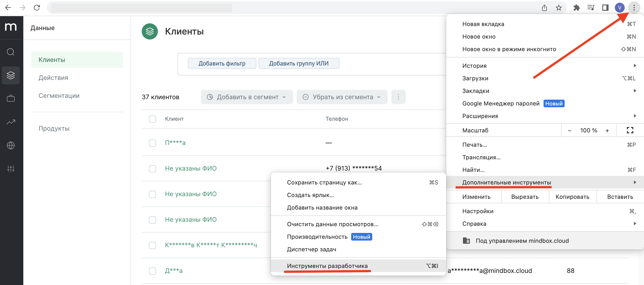Expand the Расширения submenu
The height and width of the screenshot is (285, 644).
[545, 116]
